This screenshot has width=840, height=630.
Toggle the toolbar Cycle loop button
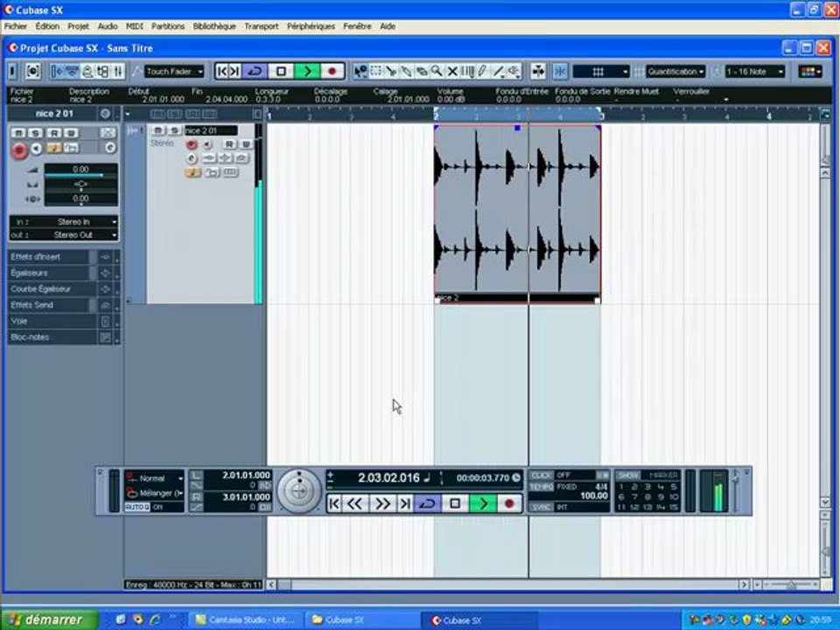tap(255, 71)
